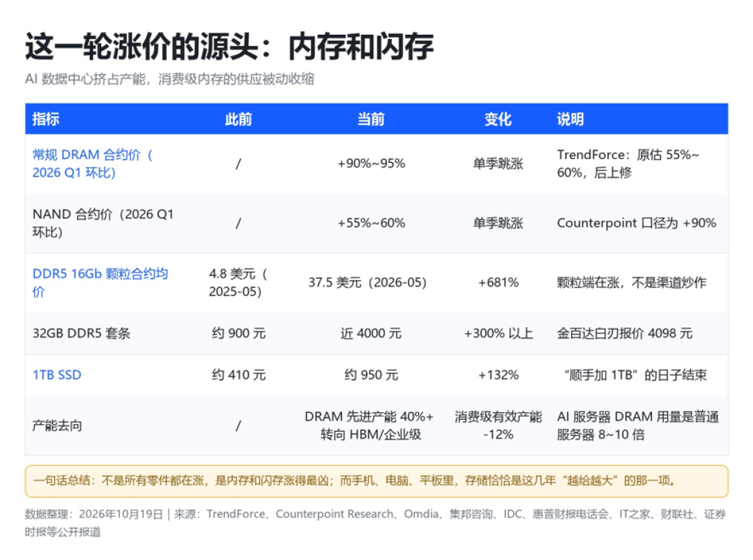Click the "顺手加 1TB" 的日子结束 note

tap(635, 375)
